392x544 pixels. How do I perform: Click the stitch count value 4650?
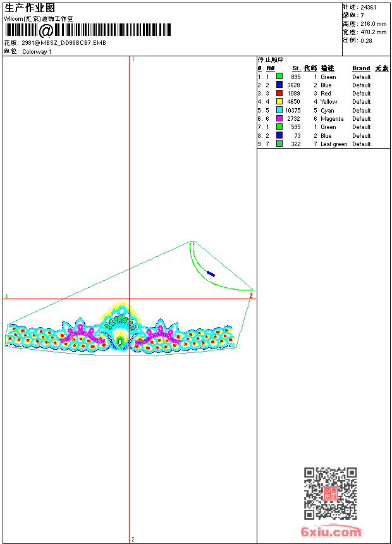click(293, 102)
